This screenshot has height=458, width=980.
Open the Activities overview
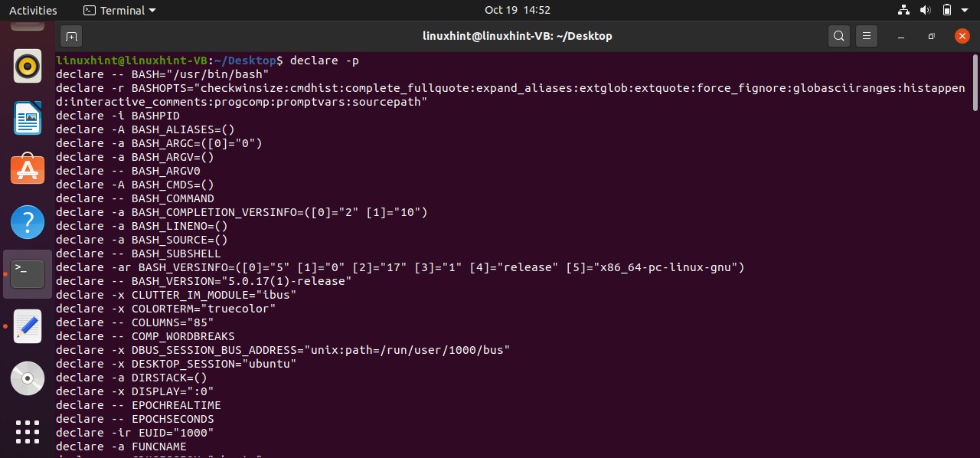coord(33,11)
